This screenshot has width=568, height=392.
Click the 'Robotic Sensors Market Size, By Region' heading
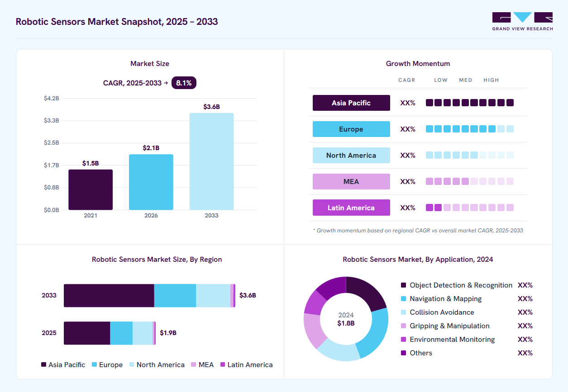pyautogui.click(x=157, y=260)
